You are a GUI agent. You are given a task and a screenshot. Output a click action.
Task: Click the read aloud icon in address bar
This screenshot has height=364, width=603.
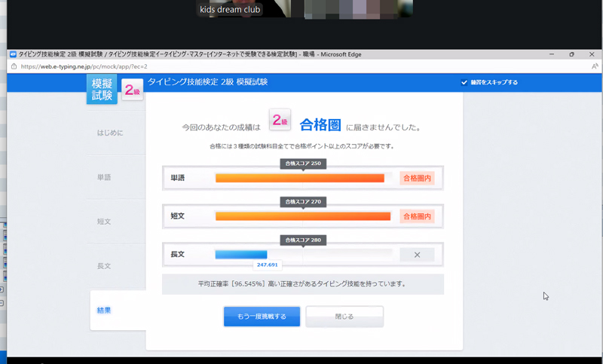tap(595, 66)
